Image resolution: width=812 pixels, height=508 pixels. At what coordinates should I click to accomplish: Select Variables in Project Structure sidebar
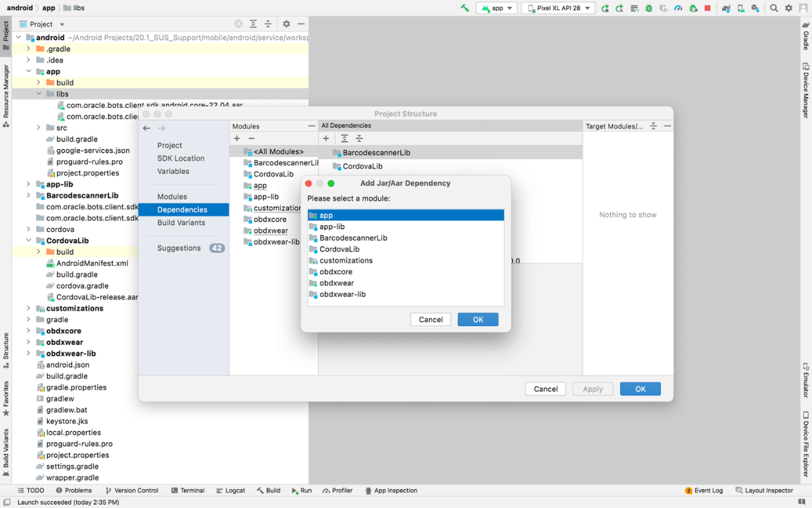pyautogui.click(x=173, y=171)
